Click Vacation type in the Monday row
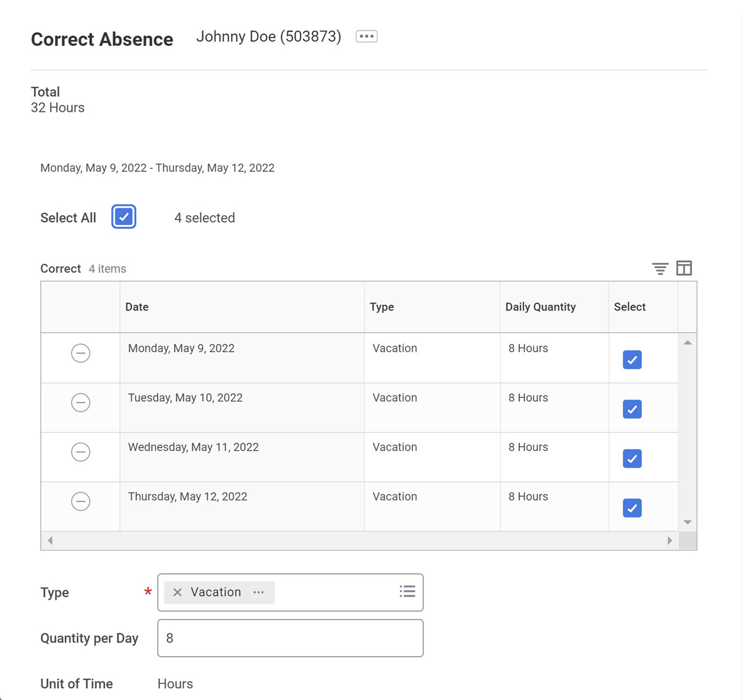Image resolution: width=742 pixels, height=700 pixels. click(x=395, y=348)
